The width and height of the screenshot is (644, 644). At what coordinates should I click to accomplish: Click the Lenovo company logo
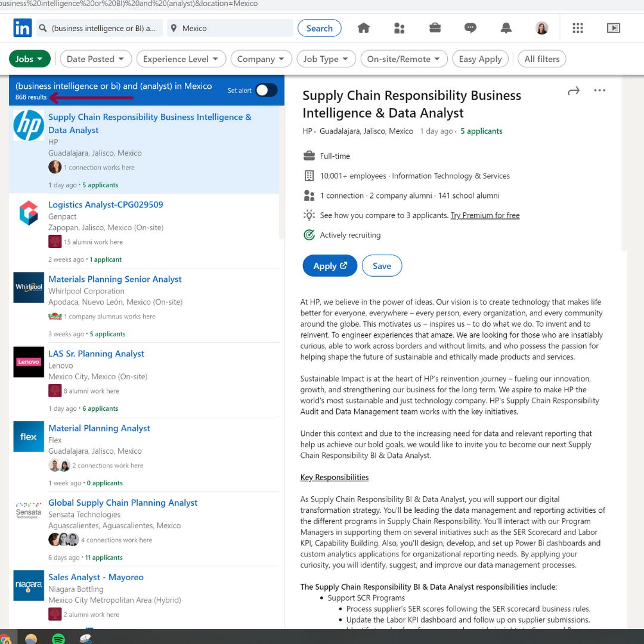pos(29,362)
